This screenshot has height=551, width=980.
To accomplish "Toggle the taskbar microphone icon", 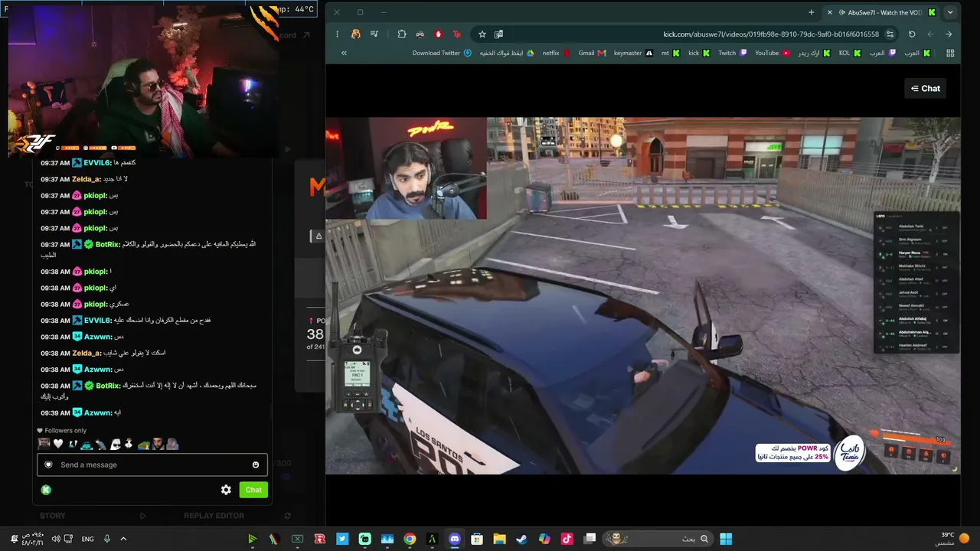I will (x=106, y=539).
